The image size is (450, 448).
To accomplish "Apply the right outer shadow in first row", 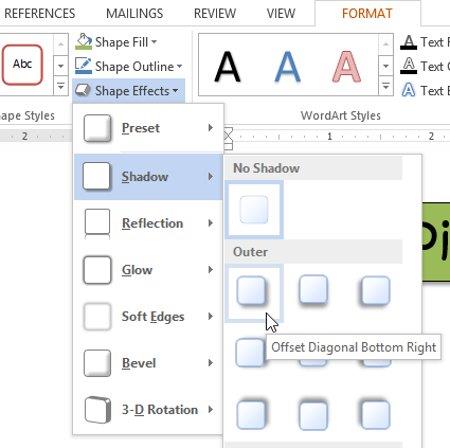I will click(375, 290).
